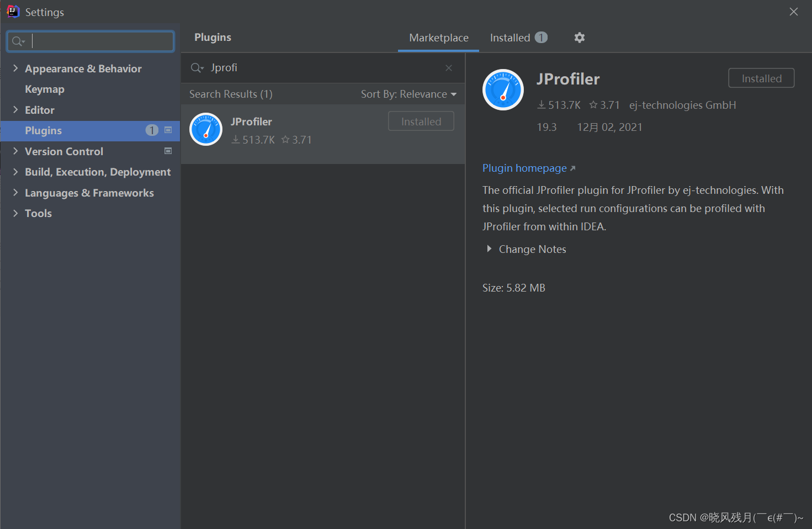This screenshot has height=529, width=812.
Task: Select Plugins in settings tree
Action: click(90, 130)
